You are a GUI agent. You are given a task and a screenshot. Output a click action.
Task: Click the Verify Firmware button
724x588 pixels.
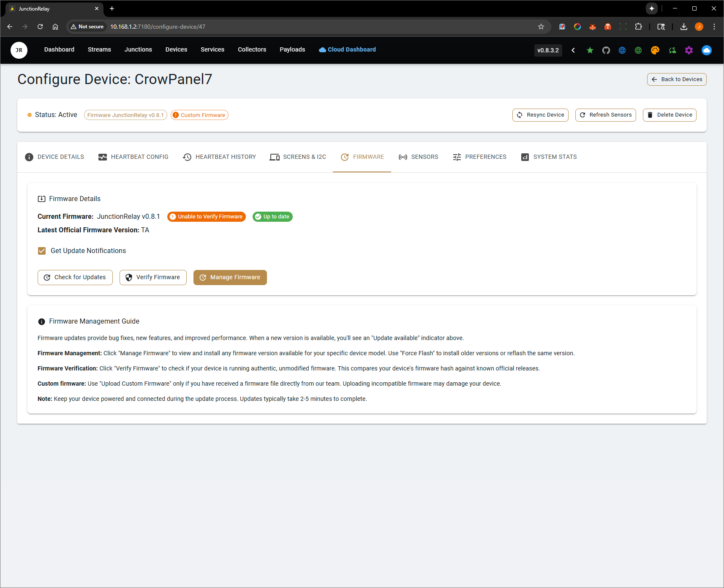(x=153, y=278)
